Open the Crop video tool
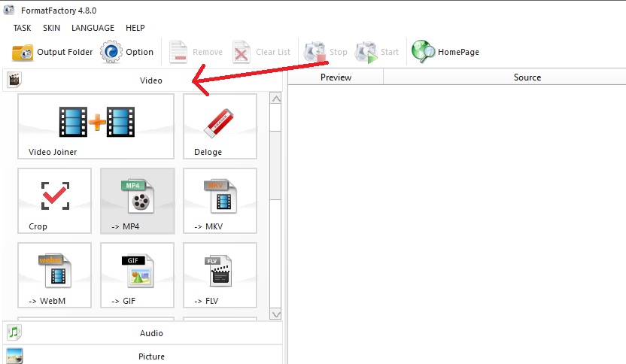Screen dimensions: 626x364 (x=55, y=201)
